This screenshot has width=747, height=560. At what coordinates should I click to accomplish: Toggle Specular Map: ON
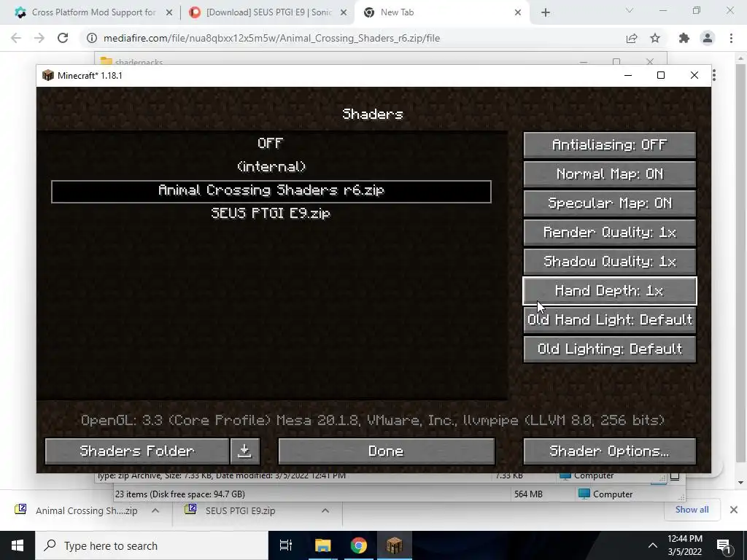tap(609, 203)
